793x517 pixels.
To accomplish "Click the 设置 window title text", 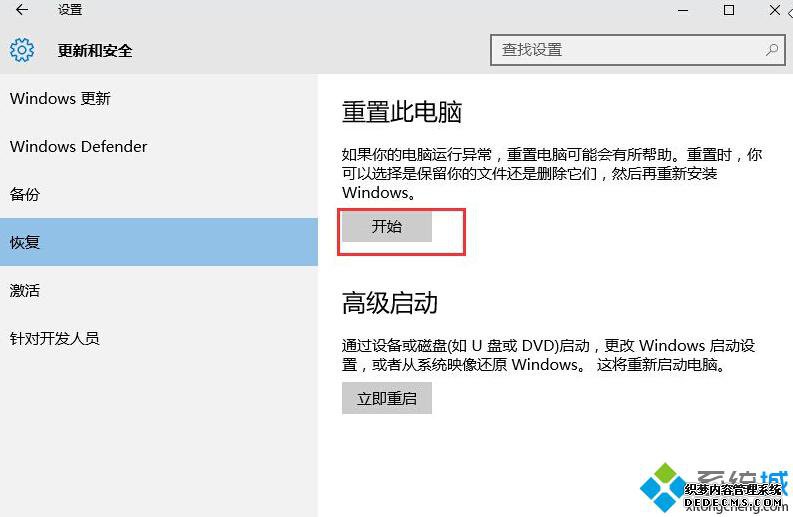I will click(x=70, y=10).
